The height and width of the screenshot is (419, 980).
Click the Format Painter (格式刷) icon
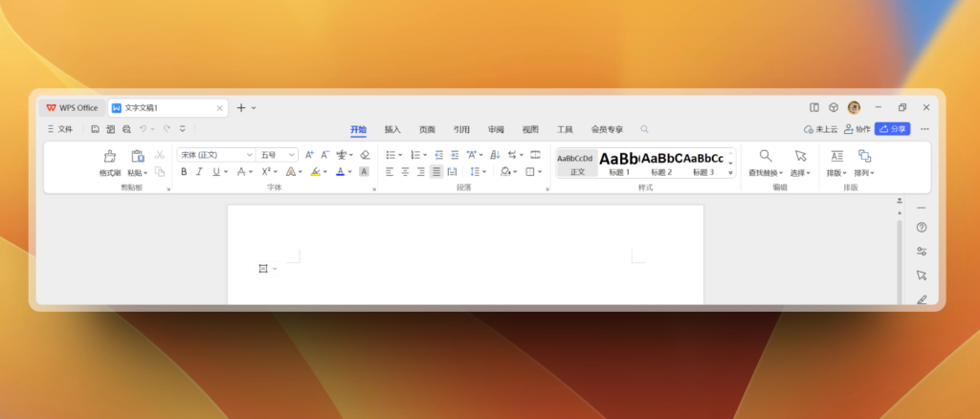click(x=110, y=156)
